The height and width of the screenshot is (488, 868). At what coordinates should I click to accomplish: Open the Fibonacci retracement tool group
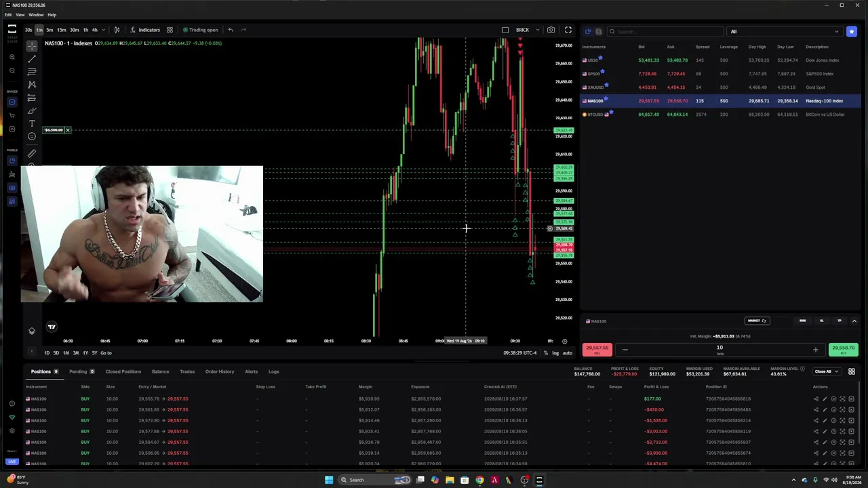click(x=32, y=71)
